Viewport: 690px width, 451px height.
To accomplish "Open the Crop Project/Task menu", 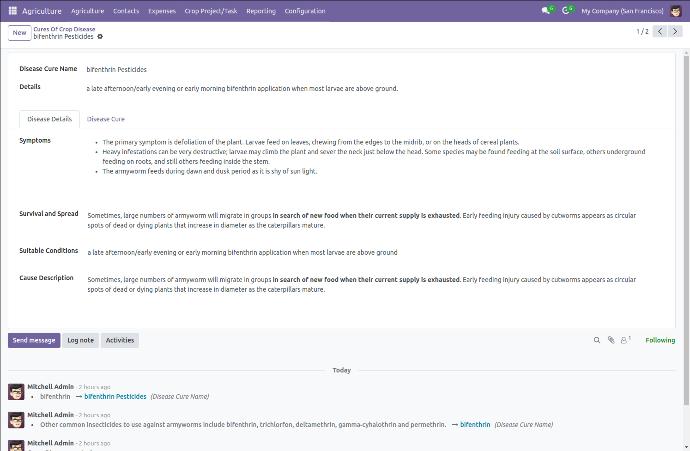I will coord(211,11).
